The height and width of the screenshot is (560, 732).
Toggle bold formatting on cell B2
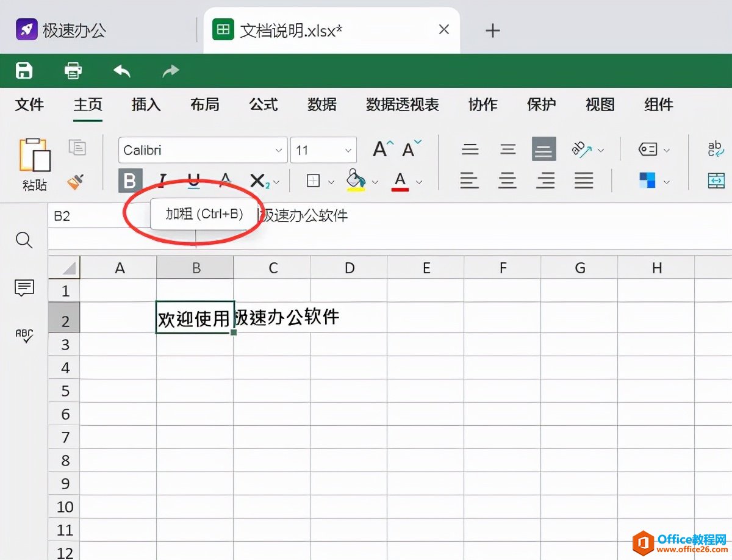[130, 181]
